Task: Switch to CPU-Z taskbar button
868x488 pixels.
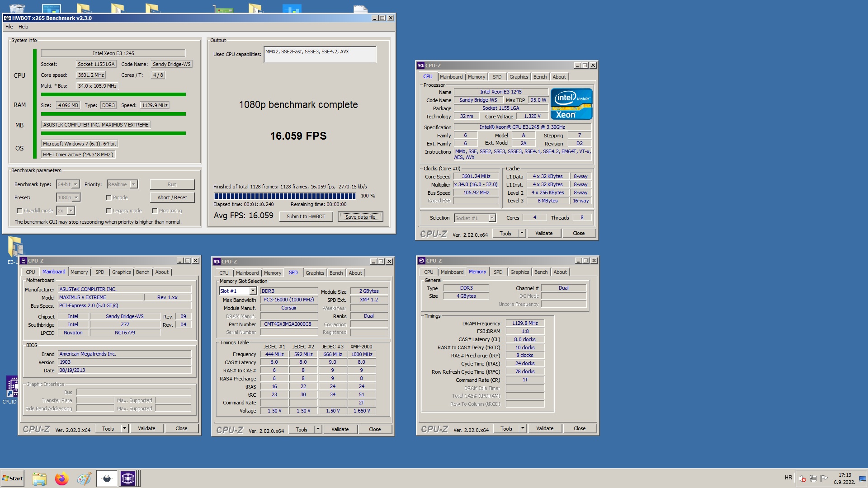Action: point(128,479)
